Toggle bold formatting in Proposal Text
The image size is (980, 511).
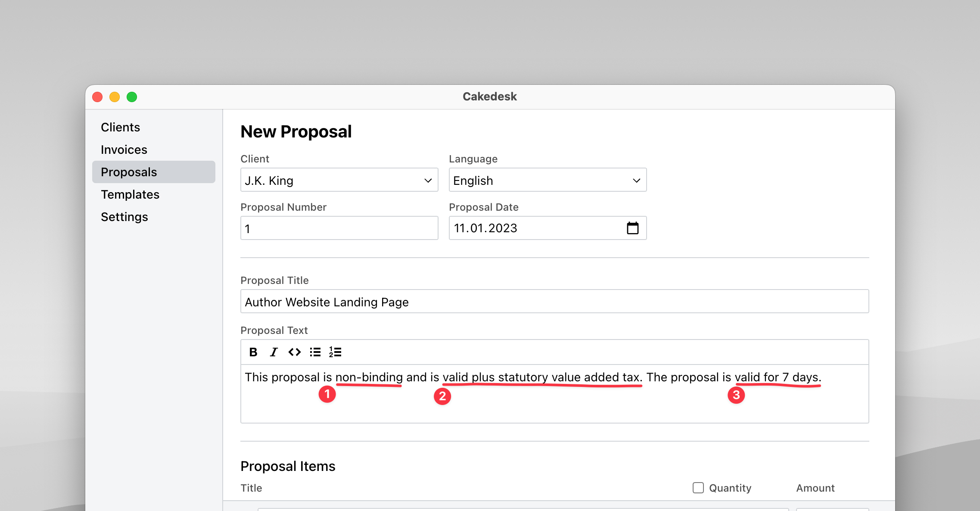(253, 352)
